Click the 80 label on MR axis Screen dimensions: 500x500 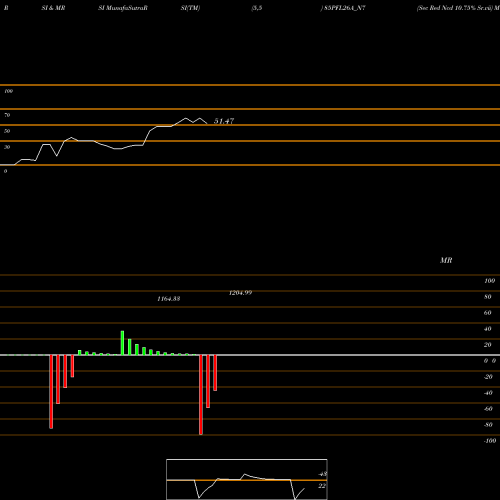coord(488,297)
